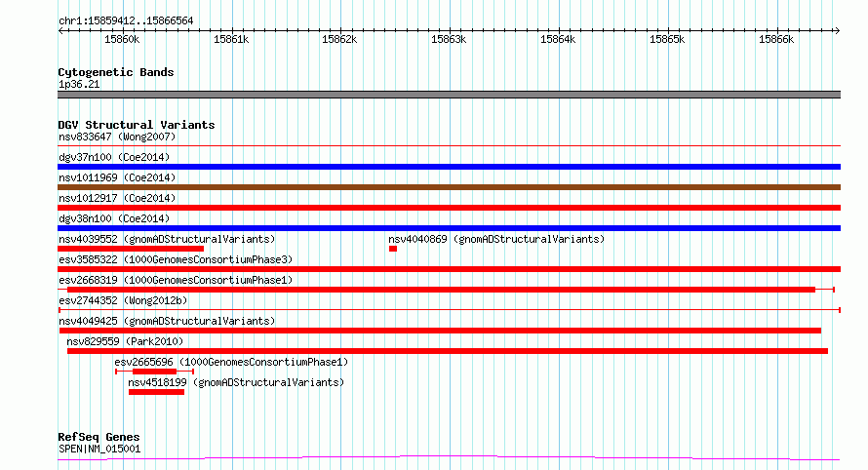Click the RefSeq Genes track title

[x=99, y=437]
